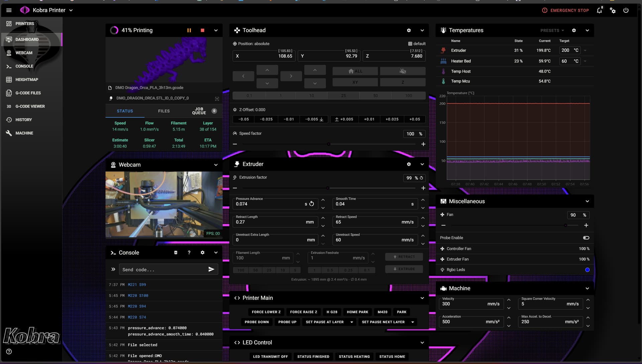Open History in sidebar
This screenshot has height=364, width=642.
pos(31,120)
